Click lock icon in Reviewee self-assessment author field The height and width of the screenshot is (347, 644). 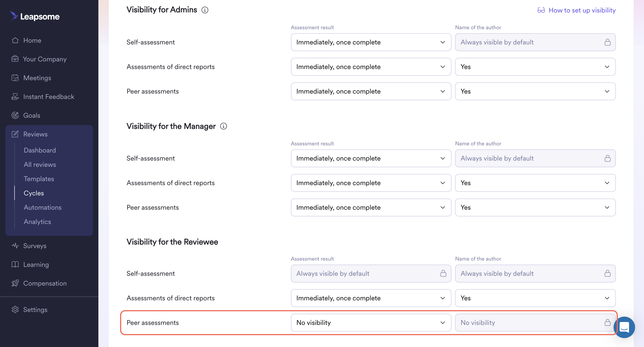point(608,273)
